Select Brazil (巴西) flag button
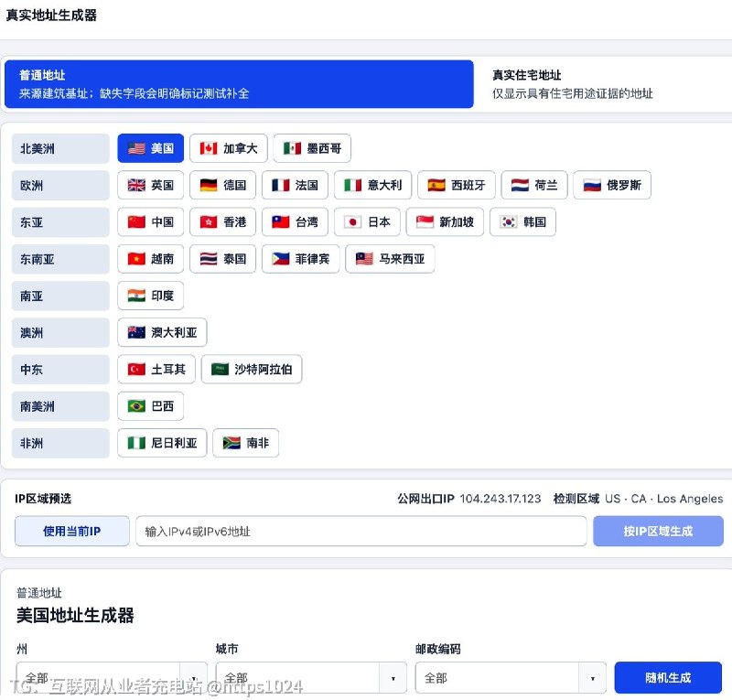The height and width of the screenshot is (700, 732). 150,406
